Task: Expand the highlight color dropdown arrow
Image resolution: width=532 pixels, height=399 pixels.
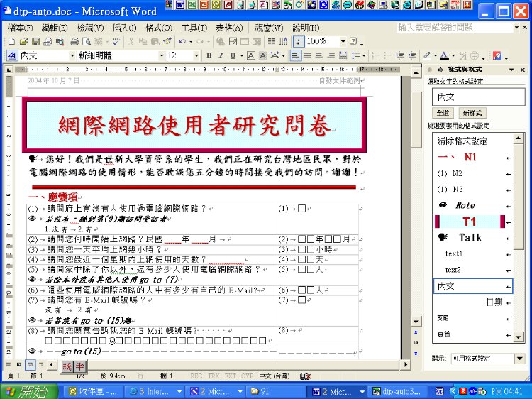Action: click(436, 55)
